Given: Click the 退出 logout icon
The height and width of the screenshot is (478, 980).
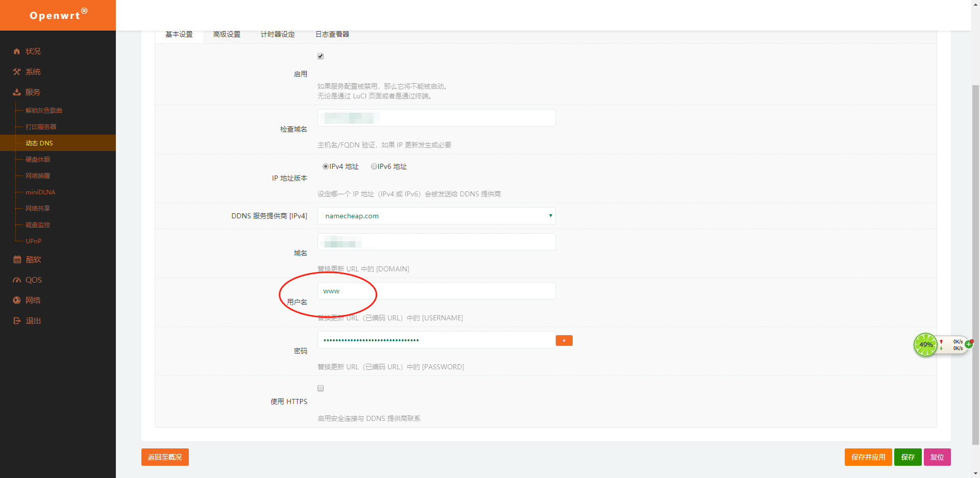Looking at the screenshot, I should pyautogui.click(x=17, y=320).
